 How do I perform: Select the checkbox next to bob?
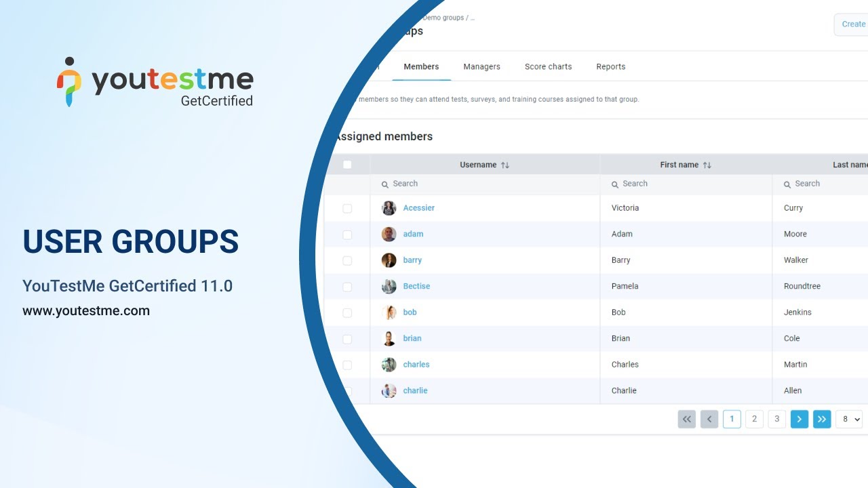[347, 312]
